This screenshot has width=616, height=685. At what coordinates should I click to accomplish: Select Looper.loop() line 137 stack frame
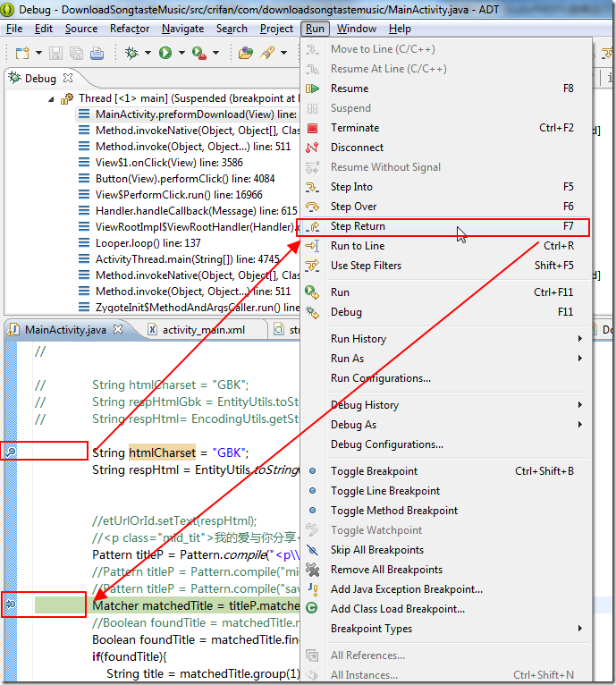pyautogui.click(x=139, y=243)
